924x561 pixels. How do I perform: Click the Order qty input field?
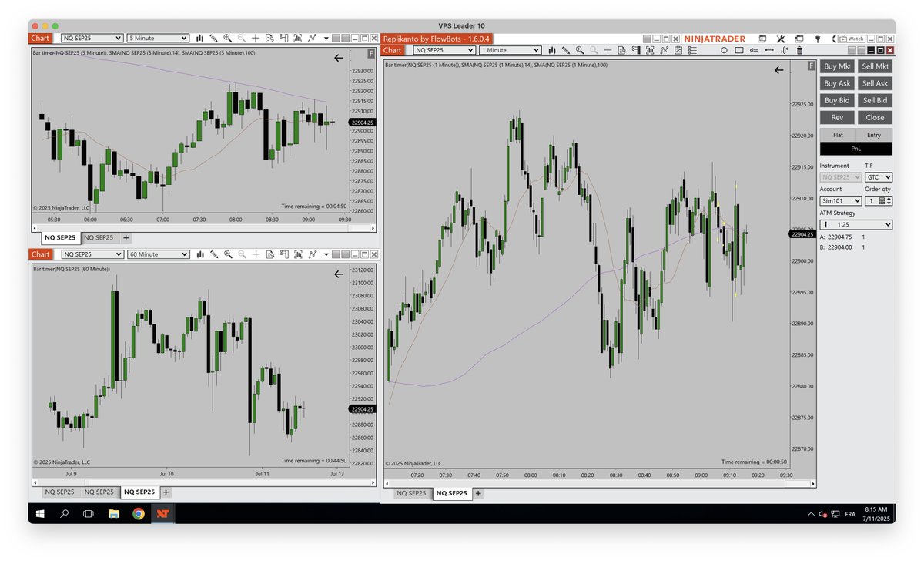(871, 201)
